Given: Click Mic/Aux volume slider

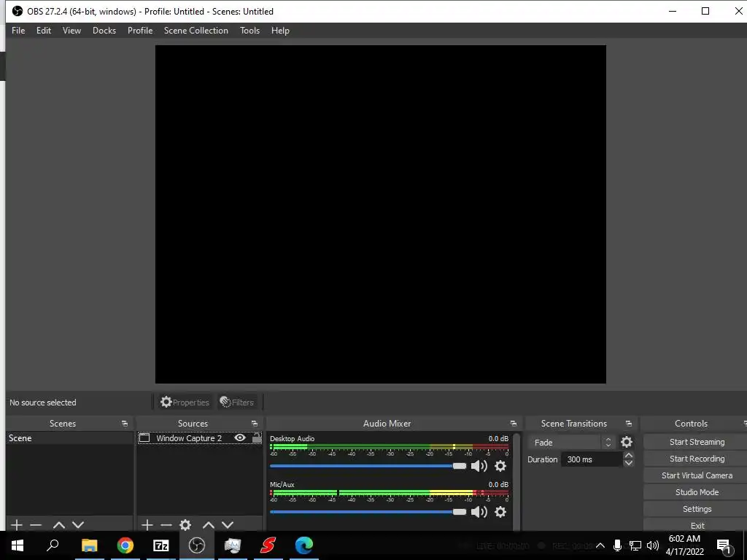Looking at the screenshot, I should (368, 512).
